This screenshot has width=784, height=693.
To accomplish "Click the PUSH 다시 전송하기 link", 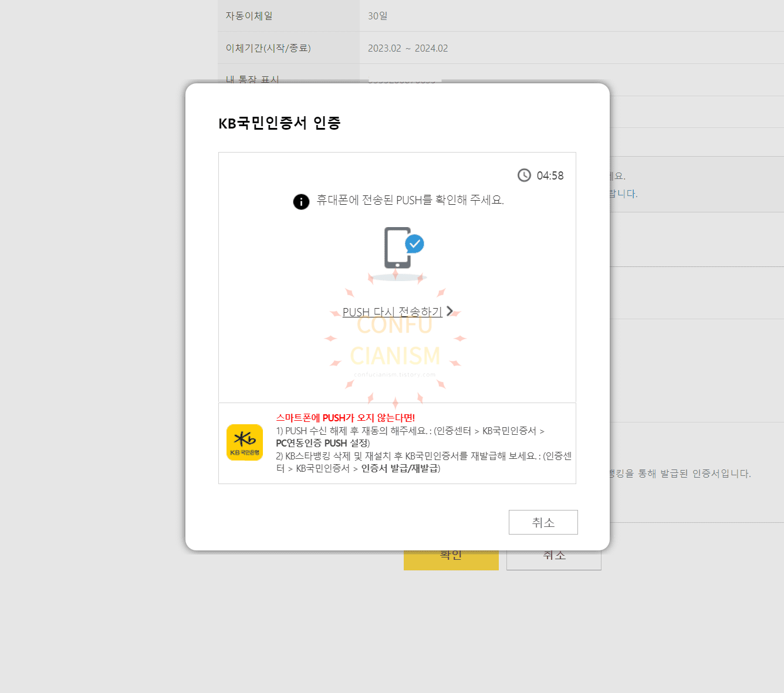I will [392, 312].
